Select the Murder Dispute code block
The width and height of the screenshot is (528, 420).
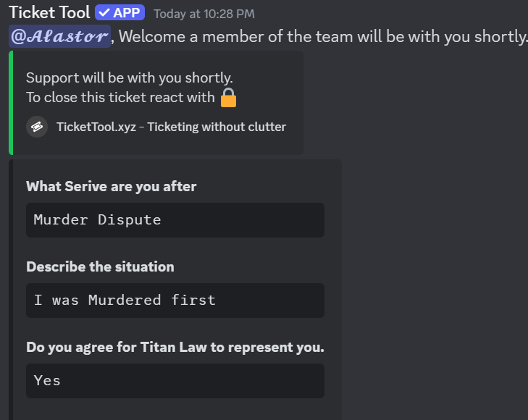tap(175, 220)
